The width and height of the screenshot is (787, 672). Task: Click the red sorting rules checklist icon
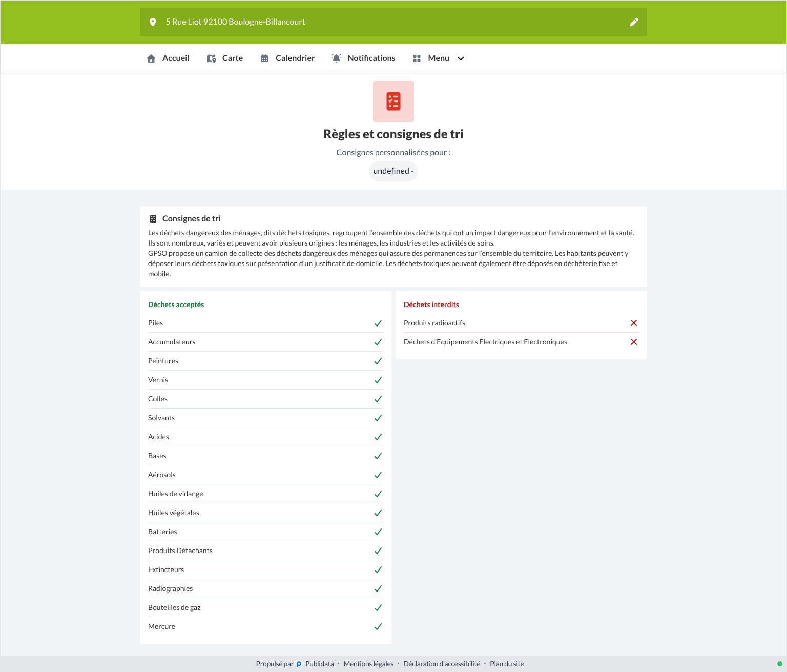click(393, 101)
